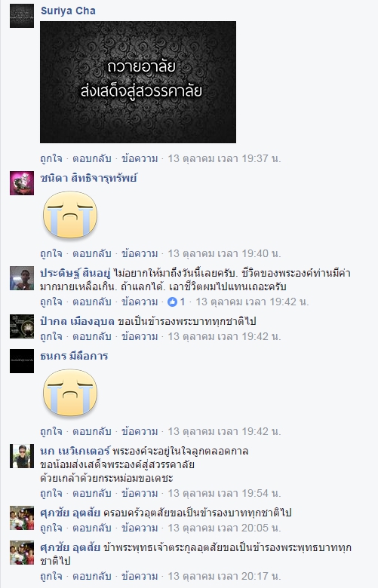Open ป๋ากล เมืองอุบล name link
378x588 pixels.
[x=77, y=321]
